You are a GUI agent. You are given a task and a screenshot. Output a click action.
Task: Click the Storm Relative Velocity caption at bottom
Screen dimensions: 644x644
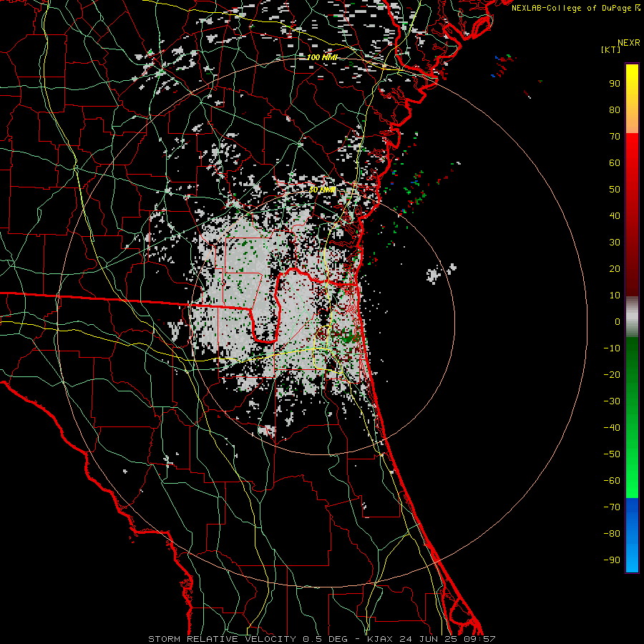point(322,639)
